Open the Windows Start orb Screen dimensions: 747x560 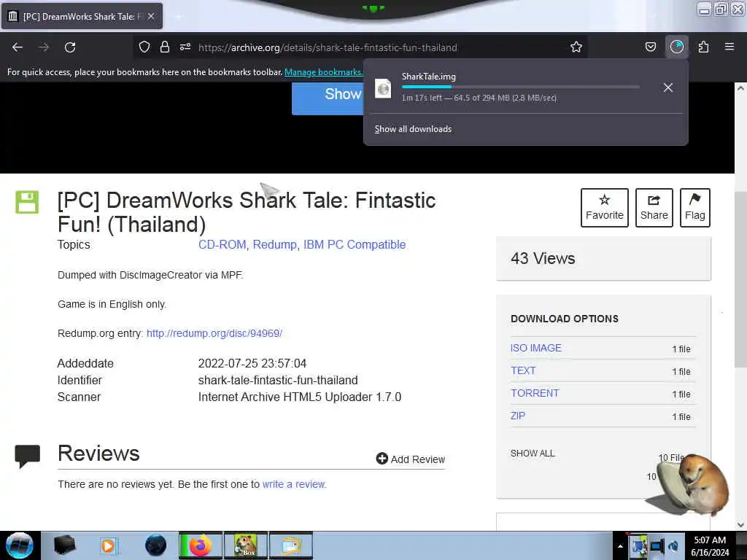[20, 545]
